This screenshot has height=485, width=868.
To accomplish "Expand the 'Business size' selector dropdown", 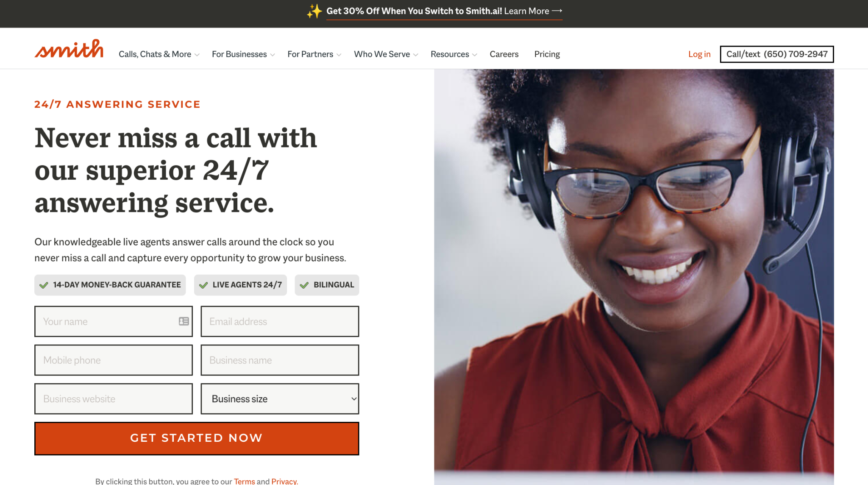I will coord(279,399).
